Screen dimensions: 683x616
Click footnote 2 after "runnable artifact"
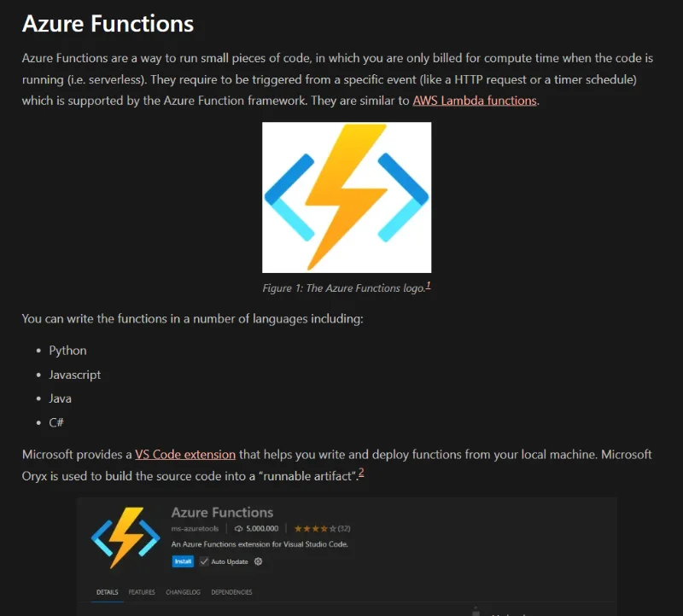click(x=361, y=472)
